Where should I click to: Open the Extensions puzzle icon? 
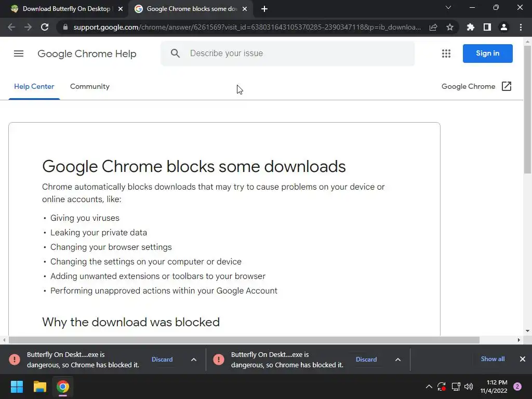coord(471,27)
